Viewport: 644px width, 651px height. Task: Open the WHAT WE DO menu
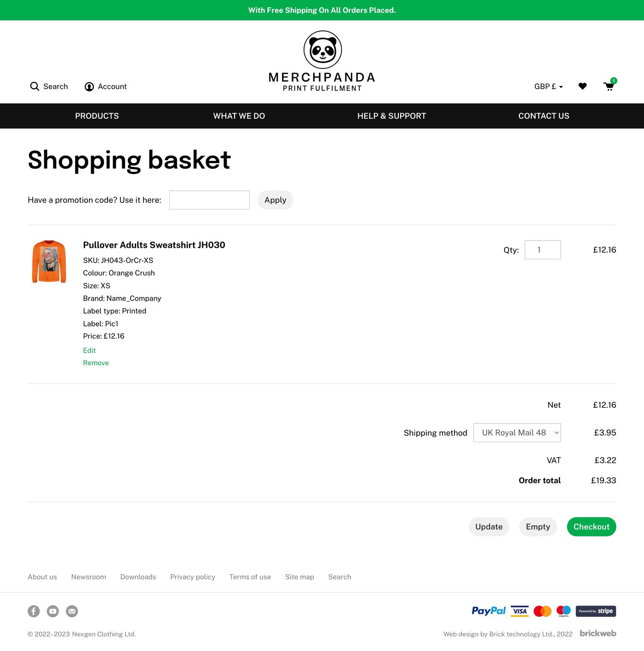pyautogui.click(x=239, y=116)
